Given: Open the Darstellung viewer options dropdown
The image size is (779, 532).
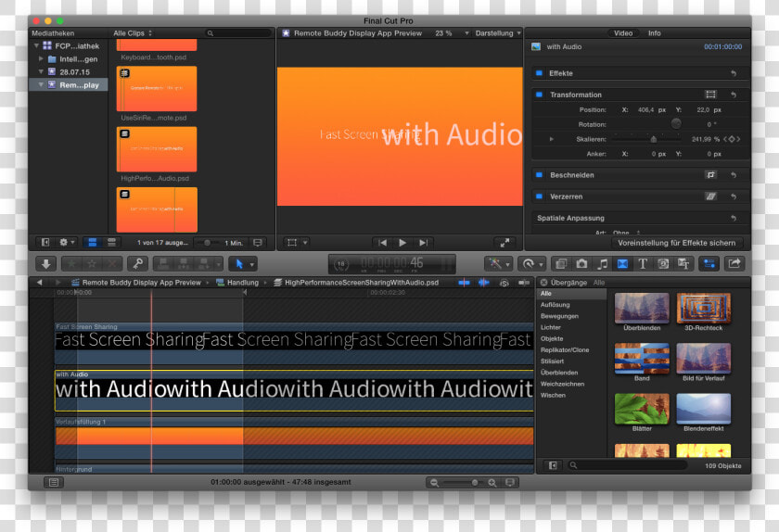Looking at the screenshot, I should (498, 33).
